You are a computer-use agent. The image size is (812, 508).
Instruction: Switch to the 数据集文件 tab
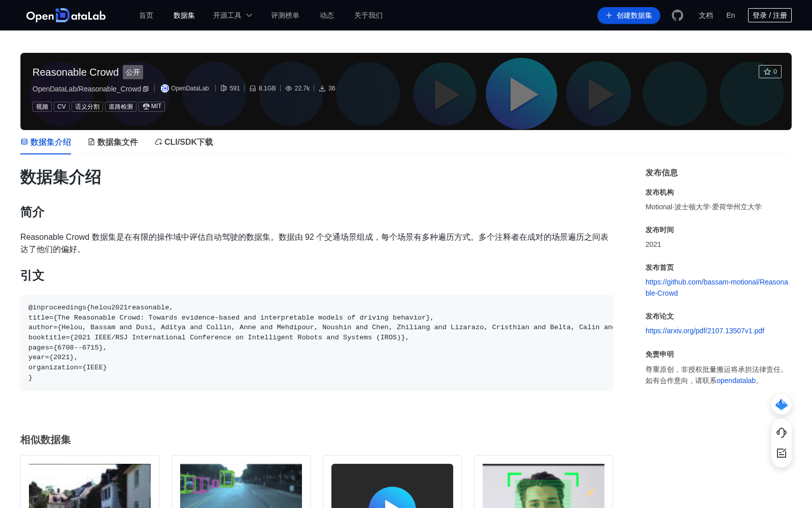pos(113,142)
